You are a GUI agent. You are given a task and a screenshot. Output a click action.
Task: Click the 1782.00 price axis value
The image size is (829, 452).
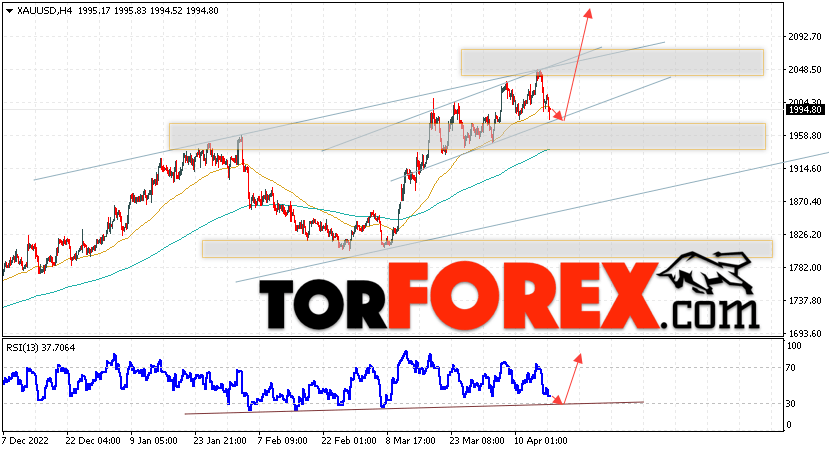(805, 268)
